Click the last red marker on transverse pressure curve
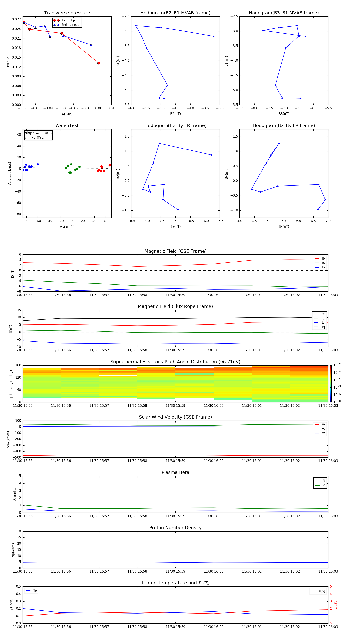351x644 pixels. click(99, 63)
